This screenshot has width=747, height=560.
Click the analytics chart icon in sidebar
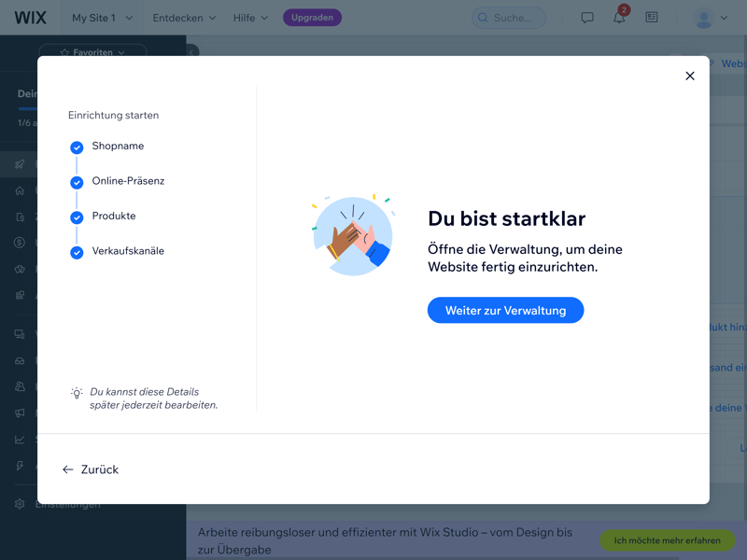click(x=20, y=440)
